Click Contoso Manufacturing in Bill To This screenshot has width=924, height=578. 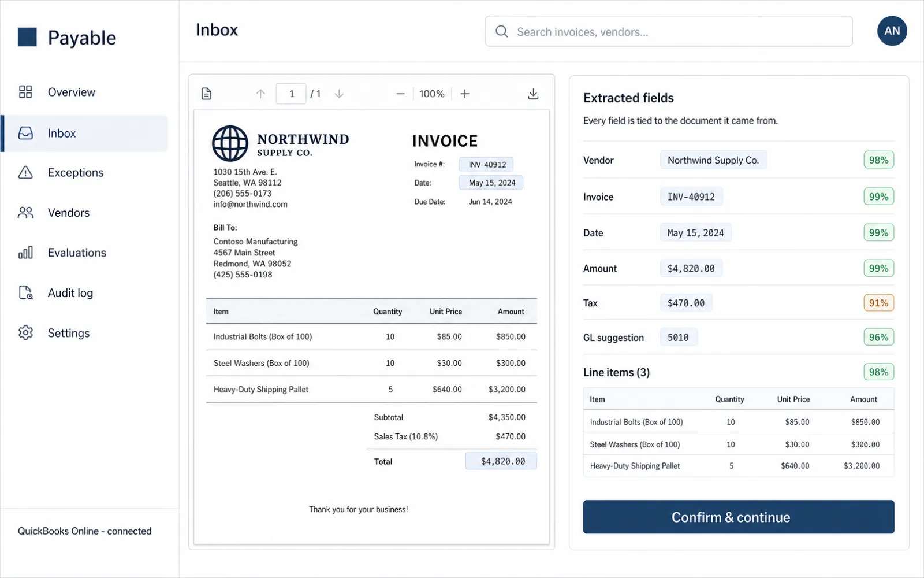click(x=255, y=242)
